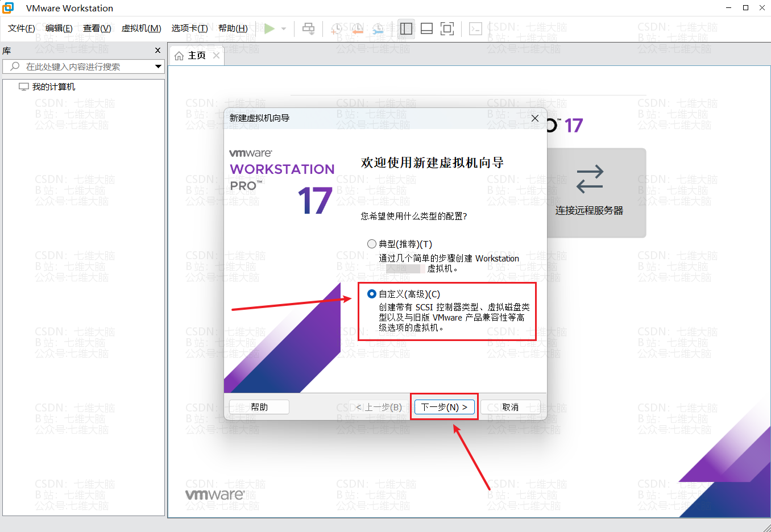This screenshot has height=532, width=771.
Task: Click the 上一步(B) button
Action: coord(379,407)
